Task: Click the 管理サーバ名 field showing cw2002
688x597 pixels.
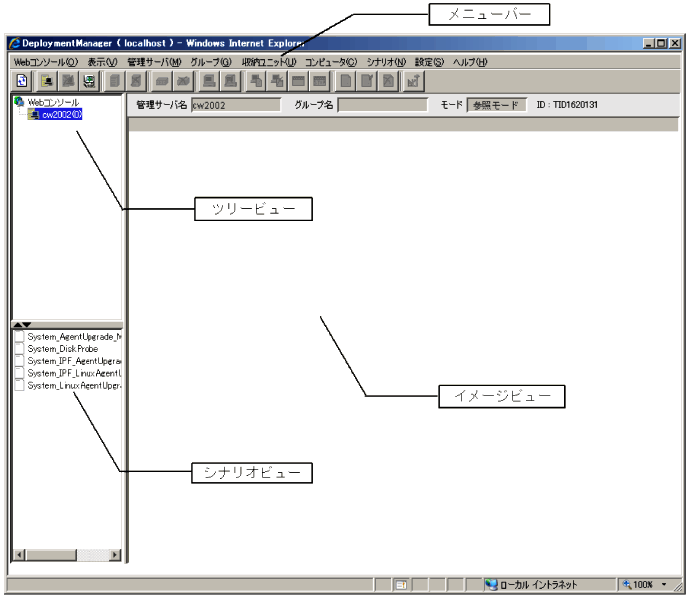Action: click(236, 105)
